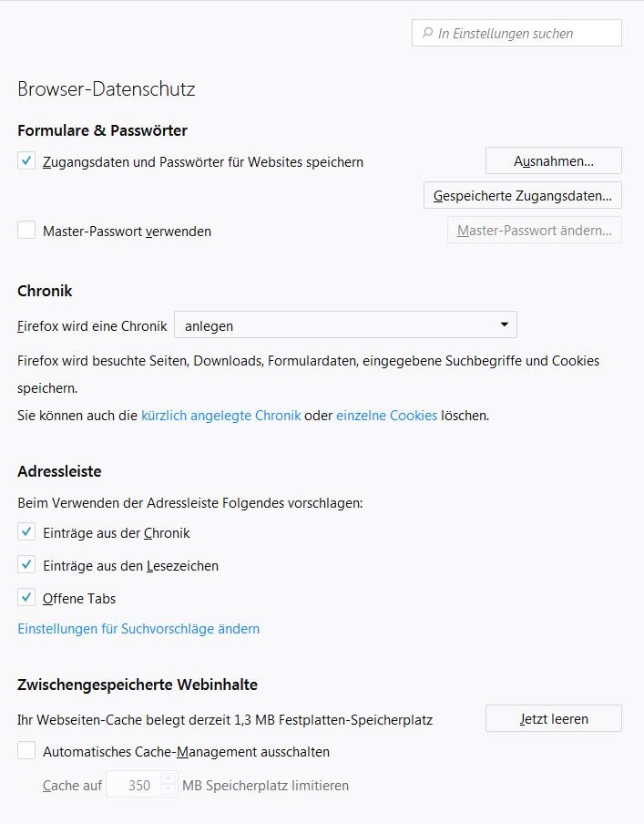
Task: Expand the Chronik 'anlegen' dropdown
Action: click(x=344, y=324)
